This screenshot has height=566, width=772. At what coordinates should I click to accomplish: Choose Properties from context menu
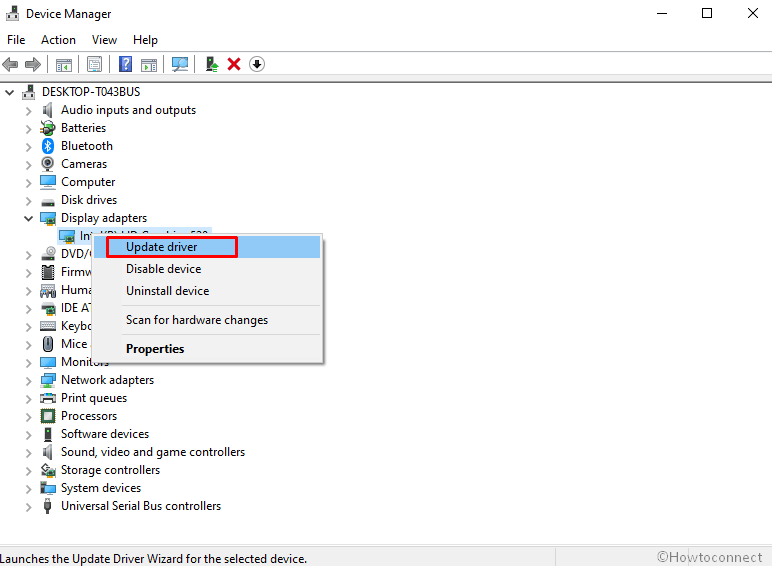[206, 349]
